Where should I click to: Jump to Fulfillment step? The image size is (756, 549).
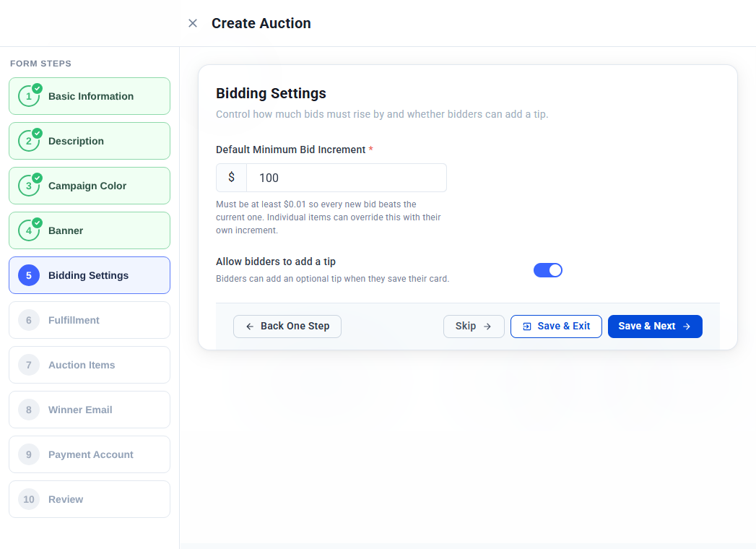point(90,320)
